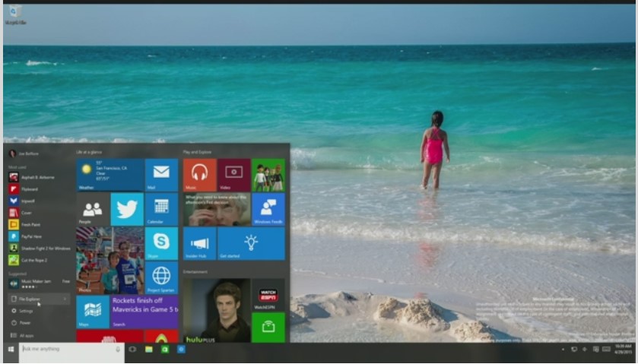Open Settings from the Start menu
This screenshot has width=638, height=364.
click(25, 311)
